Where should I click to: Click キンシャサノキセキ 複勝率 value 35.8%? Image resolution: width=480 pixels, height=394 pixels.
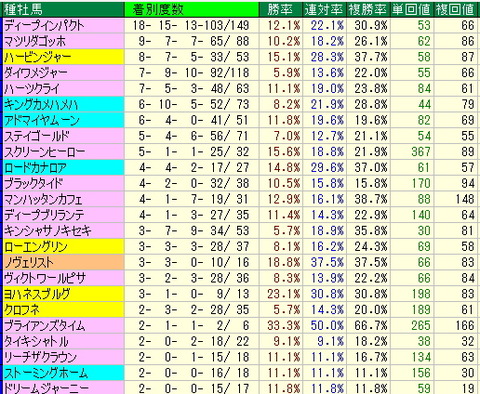coord(371,231)
